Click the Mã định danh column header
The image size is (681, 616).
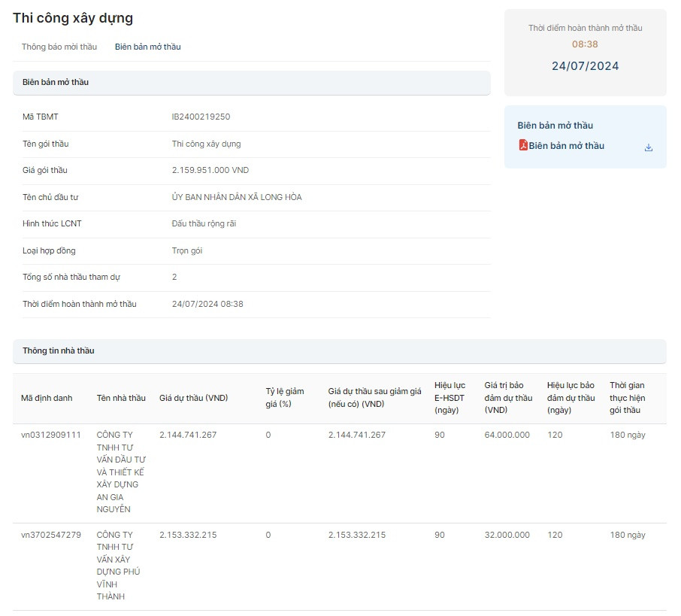47,398
